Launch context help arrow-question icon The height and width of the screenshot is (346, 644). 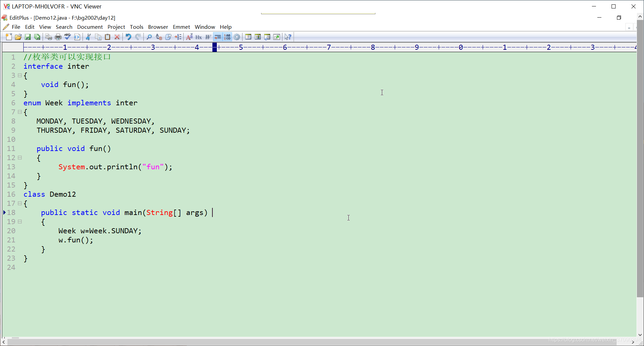click(288, 37)
